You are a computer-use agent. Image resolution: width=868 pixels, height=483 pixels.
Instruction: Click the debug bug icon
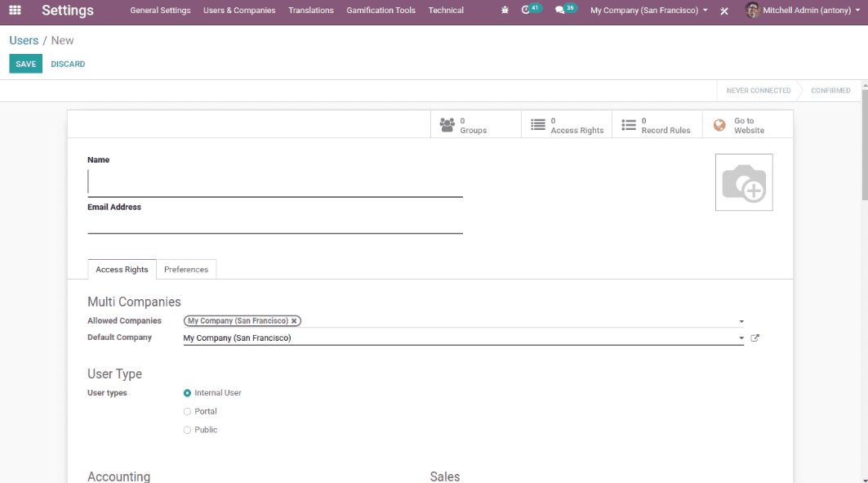[x=505, y=10]
